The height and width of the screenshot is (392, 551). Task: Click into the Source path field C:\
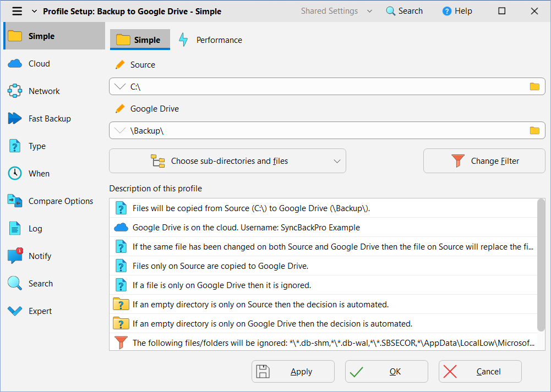[x=327, y=87]
